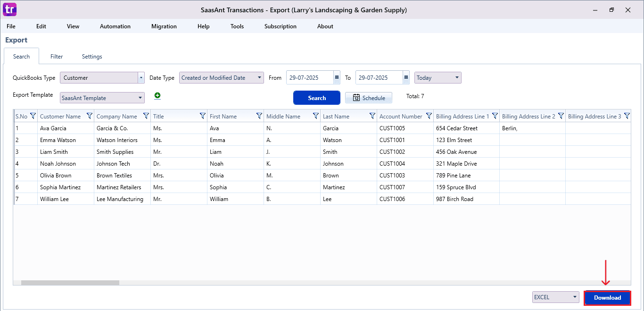Open the Automation menu
This screenshot has height=311, width=644.
click(115, 26)
